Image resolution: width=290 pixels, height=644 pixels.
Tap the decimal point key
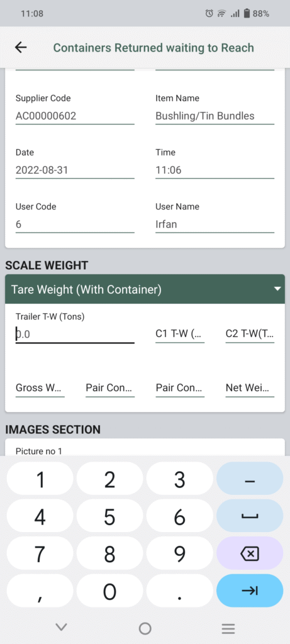[x=179, y=591]
